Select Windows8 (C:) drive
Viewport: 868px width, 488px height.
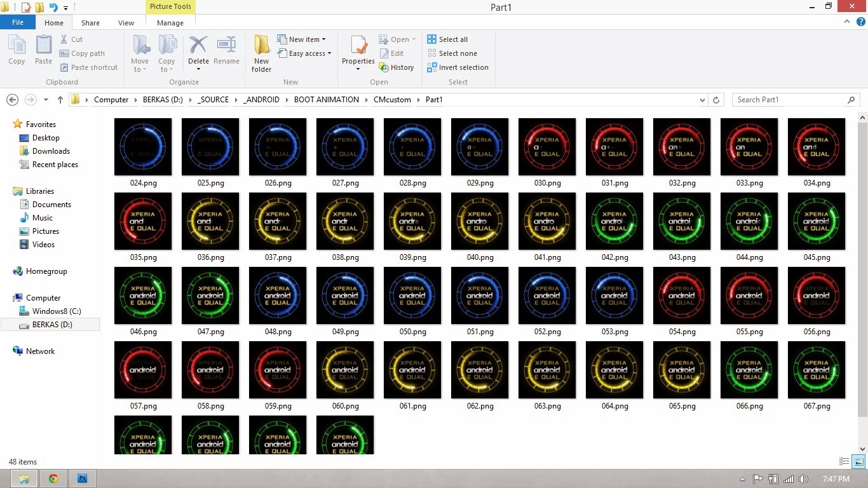[x=57, y=311]
